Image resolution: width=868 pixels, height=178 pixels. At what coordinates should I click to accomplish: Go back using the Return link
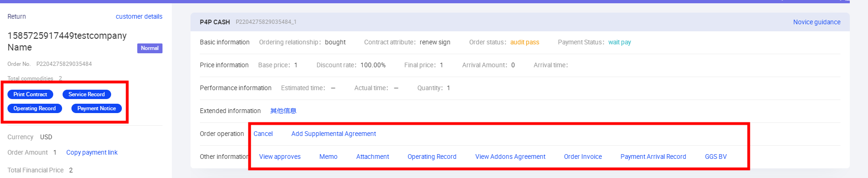[17, 16]
